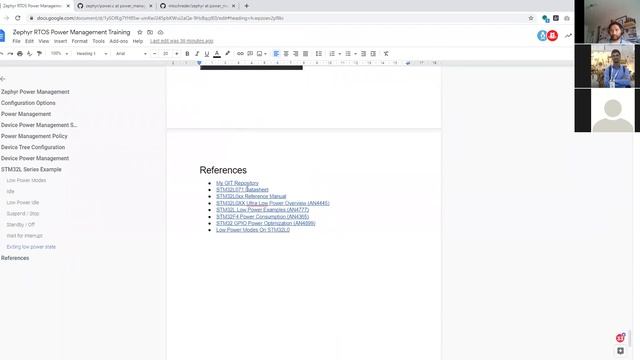Open the activity dashboard trend icon
The height and width of the screenshot is (360, 640).
[568, 36]
